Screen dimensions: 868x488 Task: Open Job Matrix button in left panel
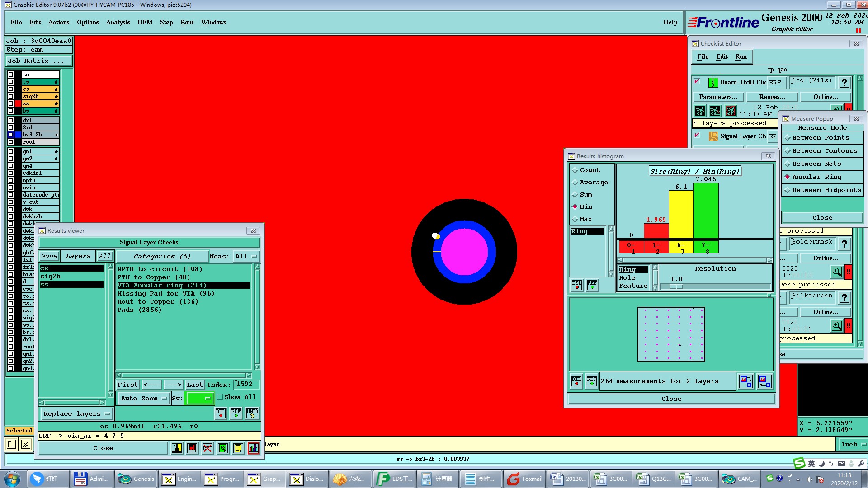click(39, 61)
